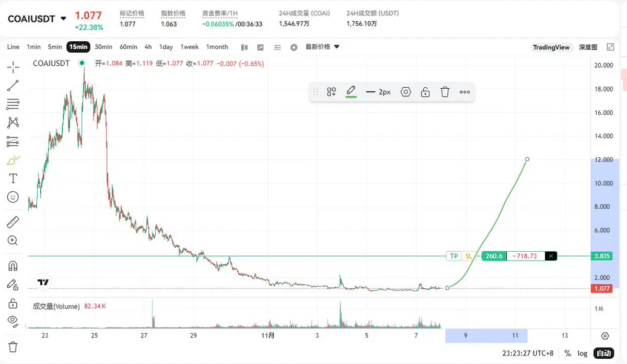Open drawing templates in floating toolbar
Image resolution: width=627 pixels, height=364 pixels.
[x=331, y=92]
